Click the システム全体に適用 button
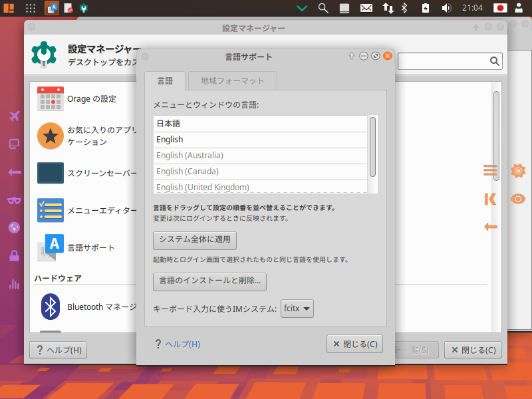This screenshot has width=532, height=399. [195, 239]
